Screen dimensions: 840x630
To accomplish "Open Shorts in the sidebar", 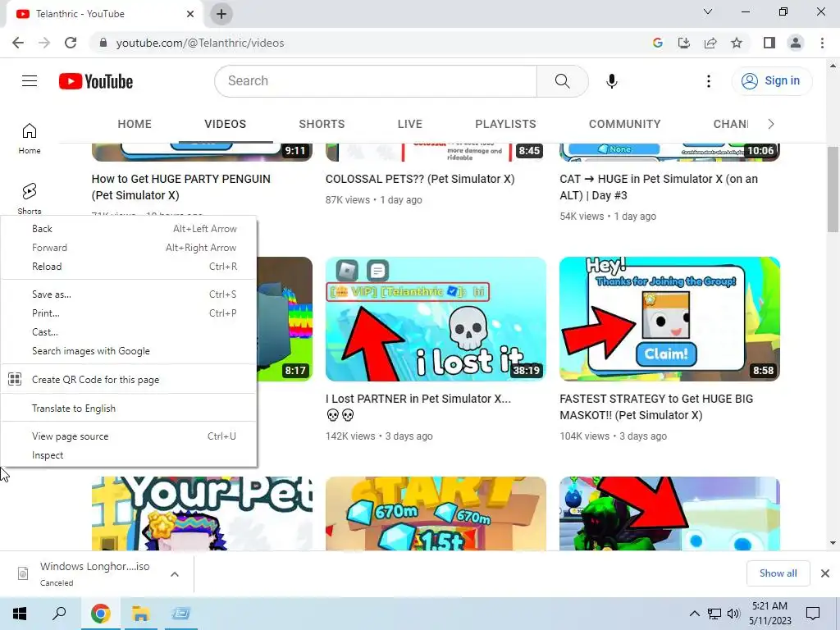I will (30, 199).
